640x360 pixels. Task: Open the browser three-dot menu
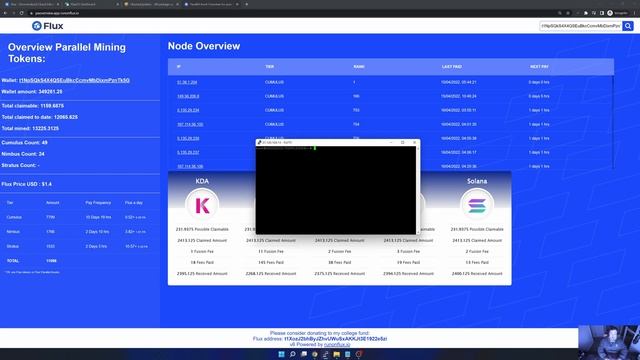pos(635,13)
